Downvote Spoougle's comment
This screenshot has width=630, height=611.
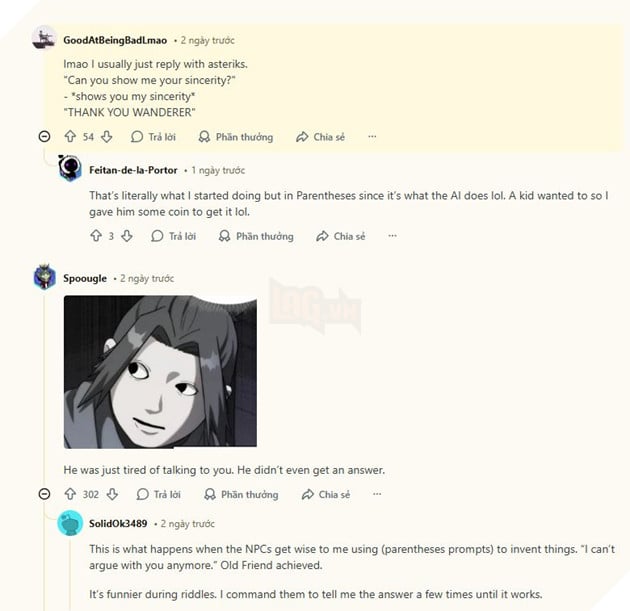(x=112, y=494)
